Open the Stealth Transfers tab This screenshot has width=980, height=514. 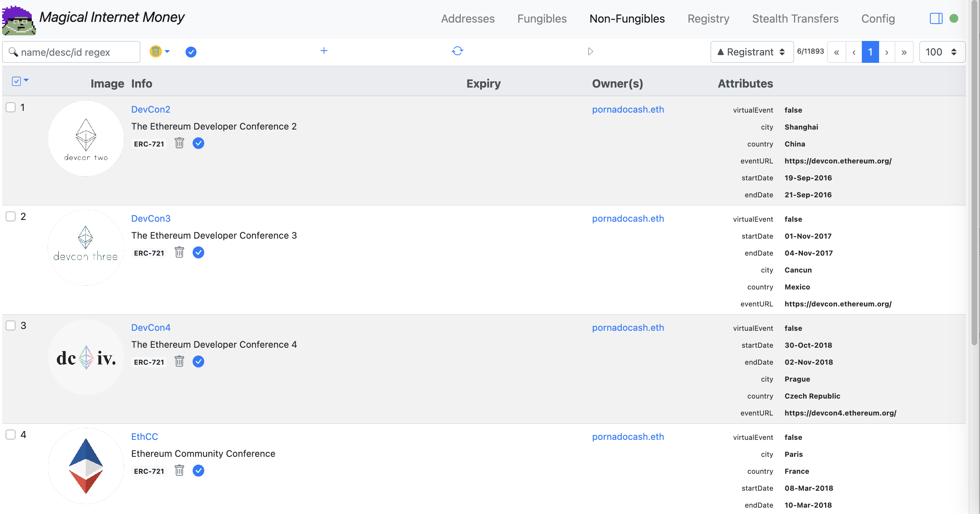(x=795, y=18)
